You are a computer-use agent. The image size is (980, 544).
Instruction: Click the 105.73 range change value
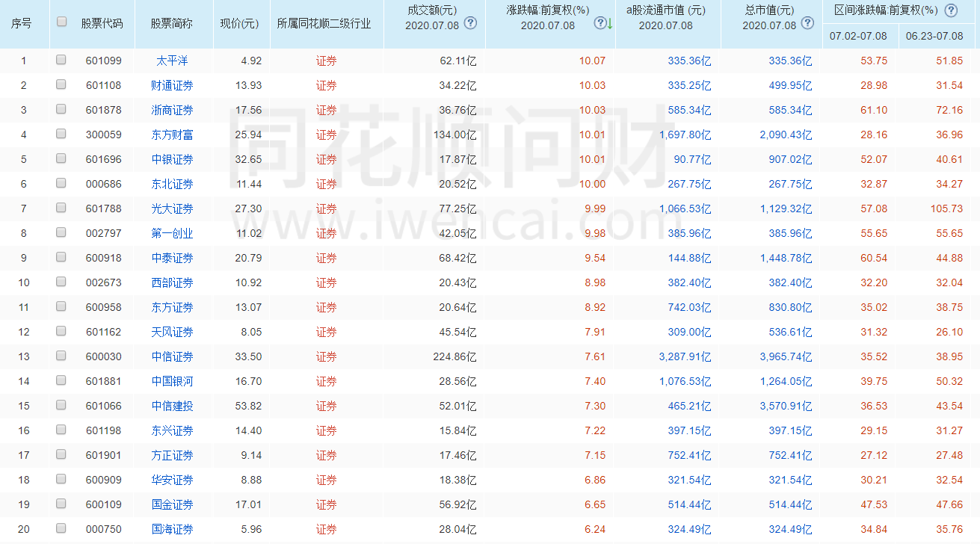[946, 208]
